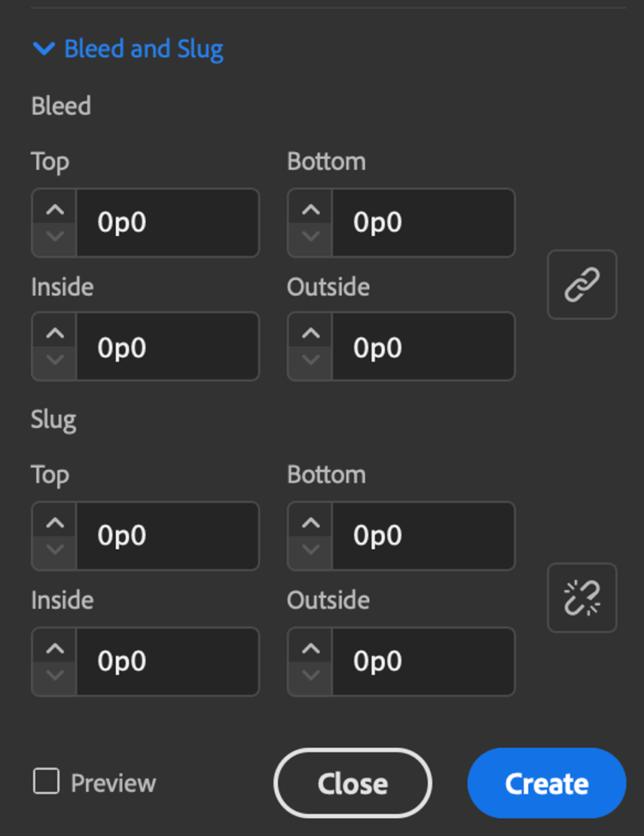
Task: Lower the Bleed Outside value with down arrow
Action: [x=309, y=360]
